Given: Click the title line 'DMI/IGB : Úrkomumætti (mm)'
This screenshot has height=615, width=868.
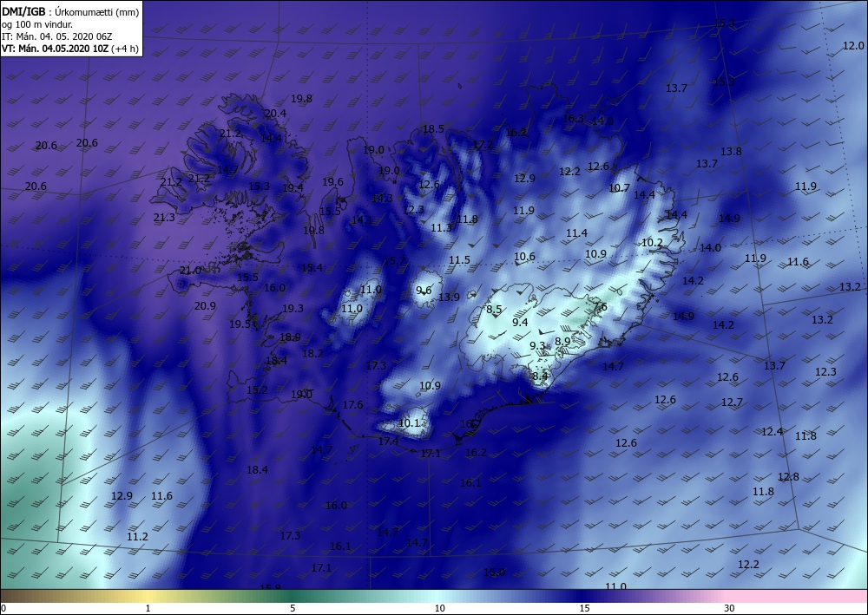Looking at the screenshot, I should [x=71, y=11].
